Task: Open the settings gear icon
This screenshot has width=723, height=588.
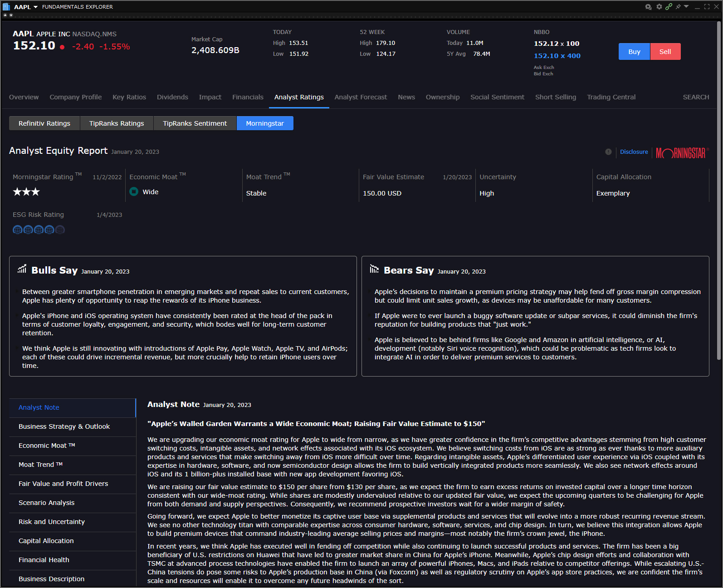Action: click(659, 7)
